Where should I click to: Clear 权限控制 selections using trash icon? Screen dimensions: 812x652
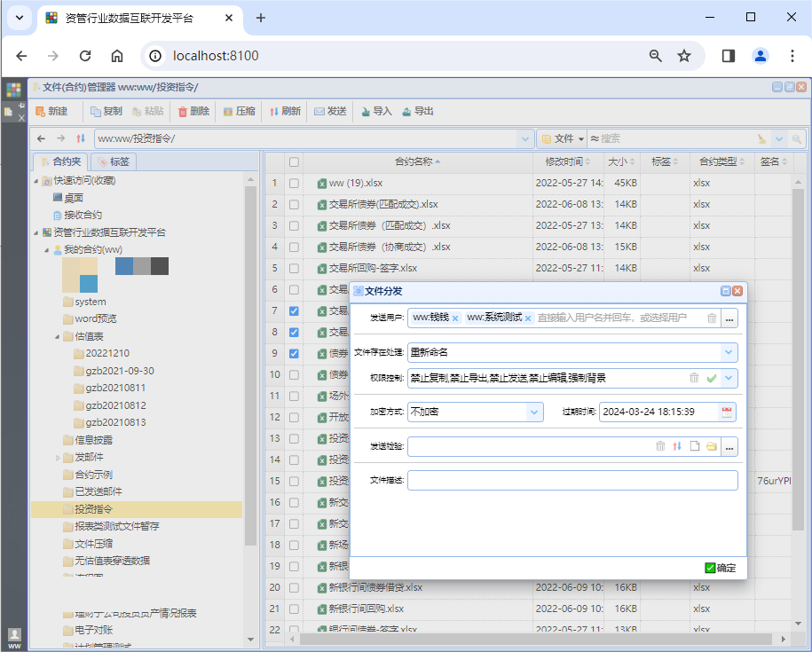coord(694,378)
